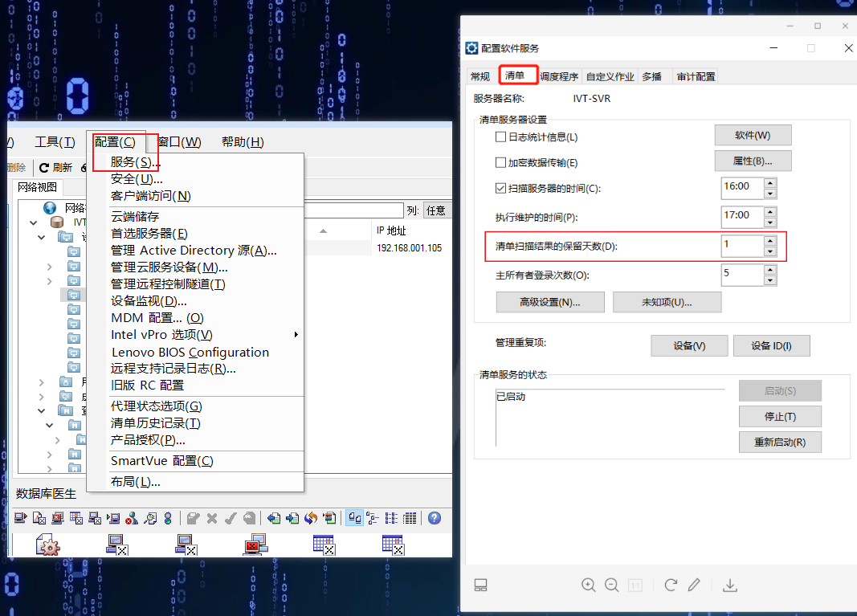Enable the 加密数据传输(E) checkbox
The height and width of the screenshot is (616, 857).
coord(500,161)
